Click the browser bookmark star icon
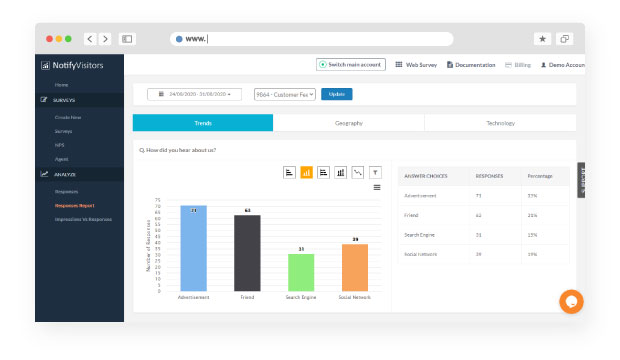Viewport: 620px width, 360px height. (x=542, y=39)
